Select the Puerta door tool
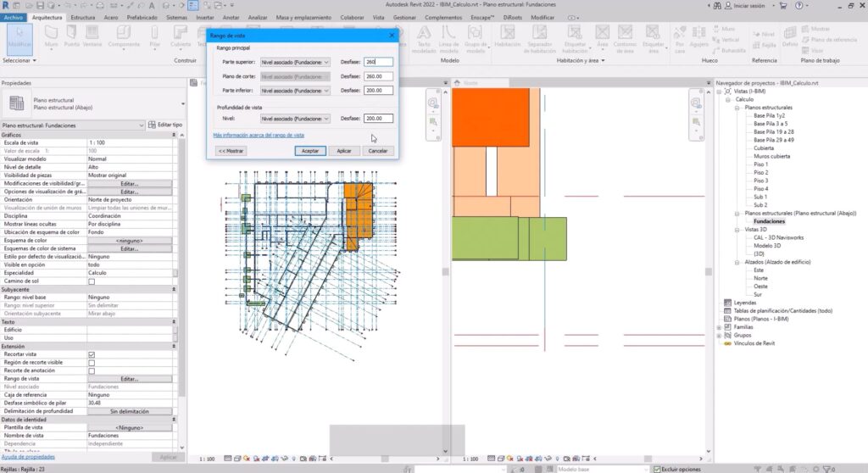 71,36
